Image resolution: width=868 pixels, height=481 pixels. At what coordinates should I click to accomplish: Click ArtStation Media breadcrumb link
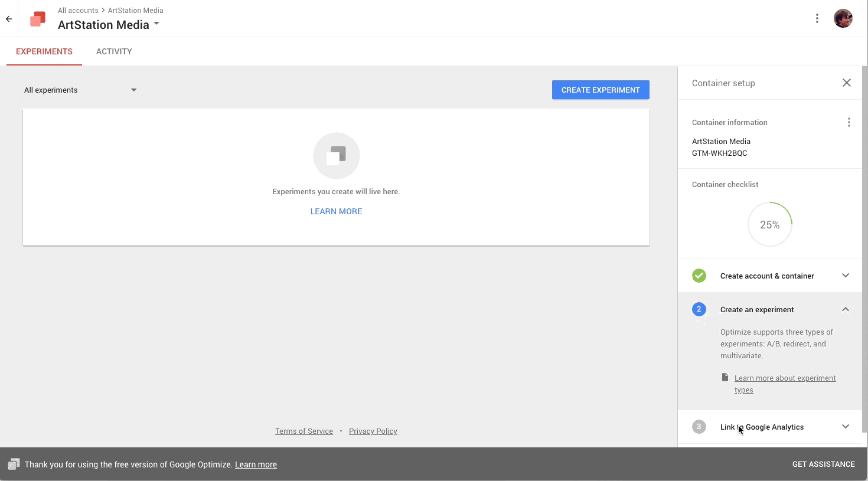(135, 11)
